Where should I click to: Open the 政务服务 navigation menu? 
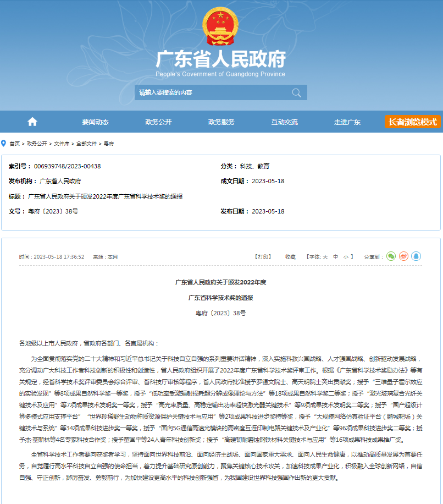click(x=221, y=122)
